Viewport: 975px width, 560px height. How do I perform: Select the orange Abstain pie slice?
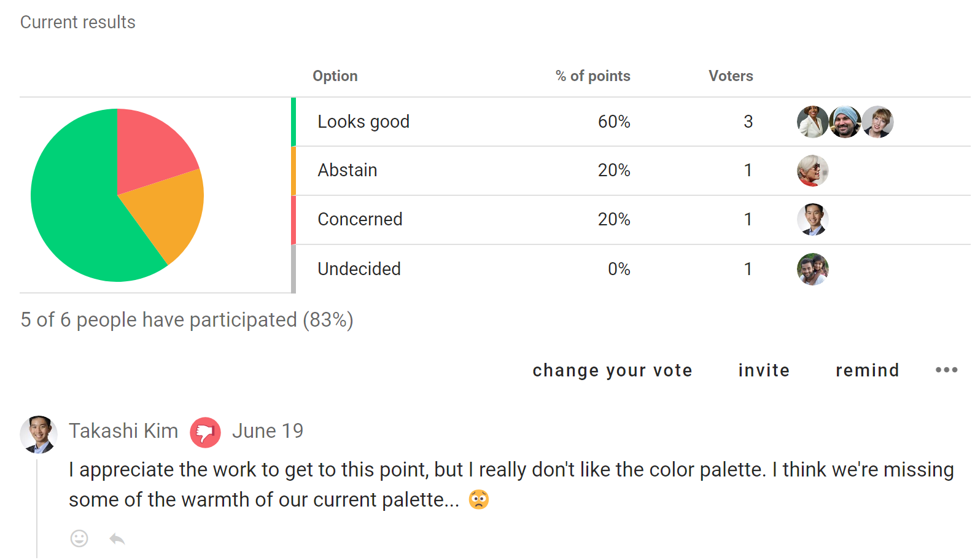pos(169,212)
